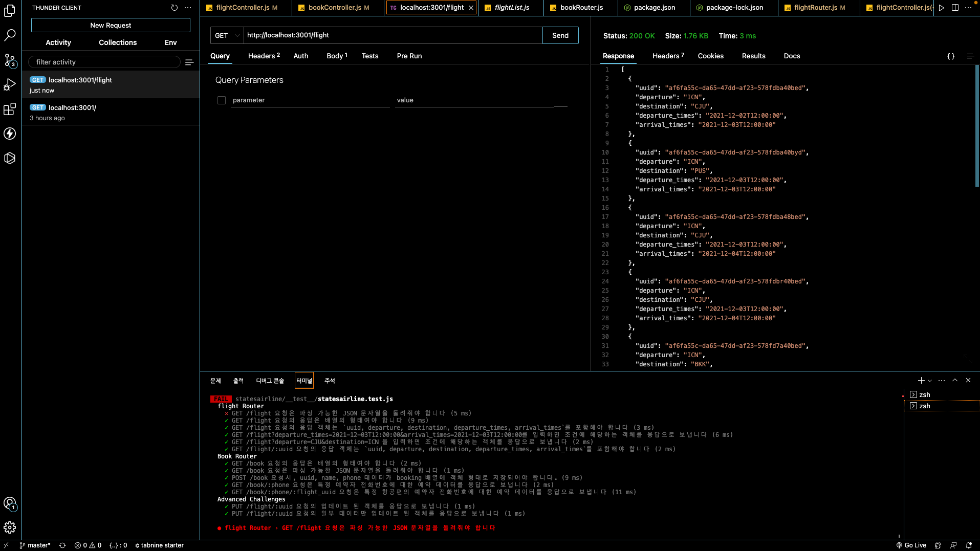Format response with curly braces icon
Viewport: 980px width, 551px height.
(951, 56)
